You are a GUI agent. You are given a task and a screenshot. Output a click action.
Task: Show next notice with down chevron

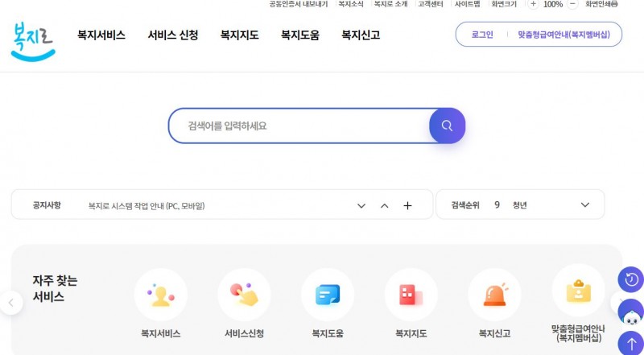coord(361,205)
